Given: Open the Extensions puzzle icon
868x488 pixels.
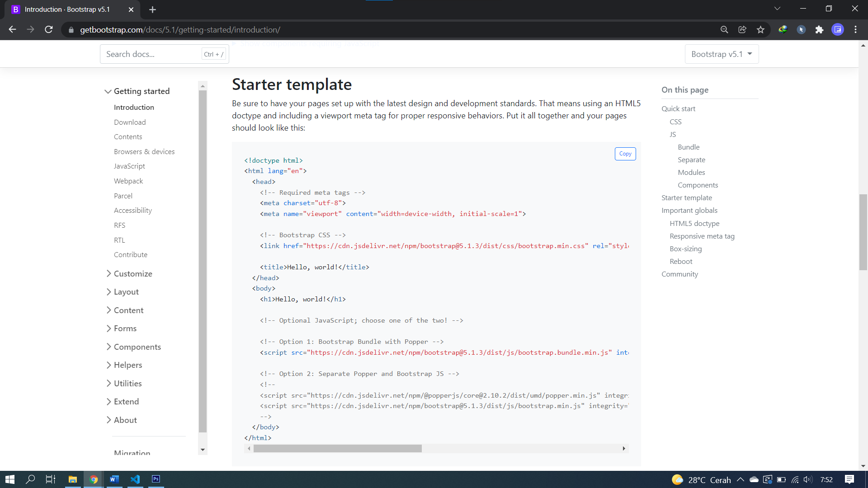Looking at the screenshot, I should (x=819, y=29).
